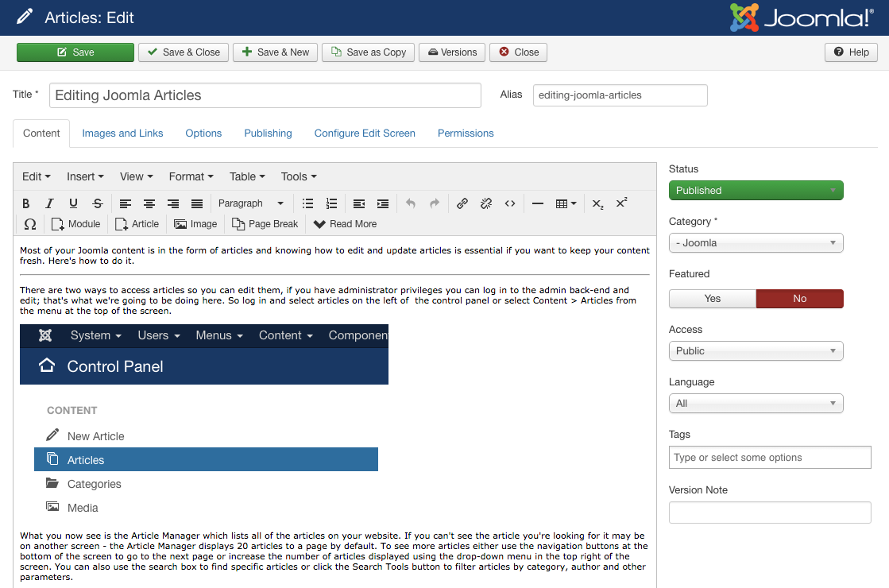This screenshot has height=588, width=889.
Task: Open the table insert dropdown icon
Action: tap(566, 203)
